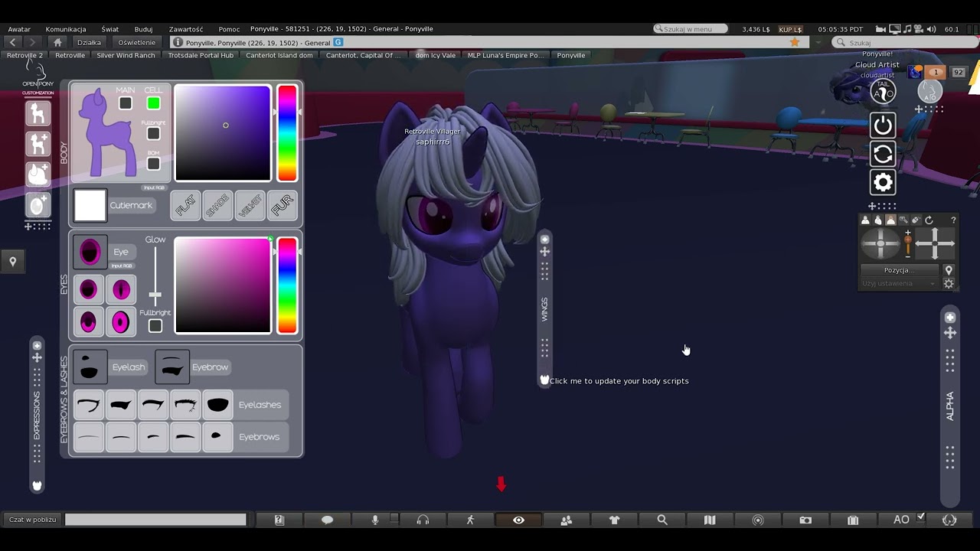The image size is (980, 551).
Task: Click the Szukaj w menu search field
Action: coord(691,29)
